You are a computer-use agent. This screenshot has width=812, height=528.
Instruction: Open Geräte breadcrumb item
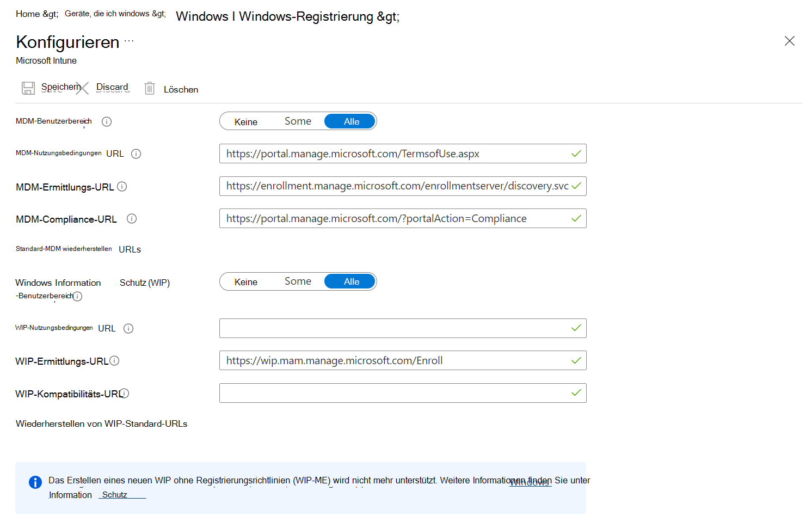(107, 14)
